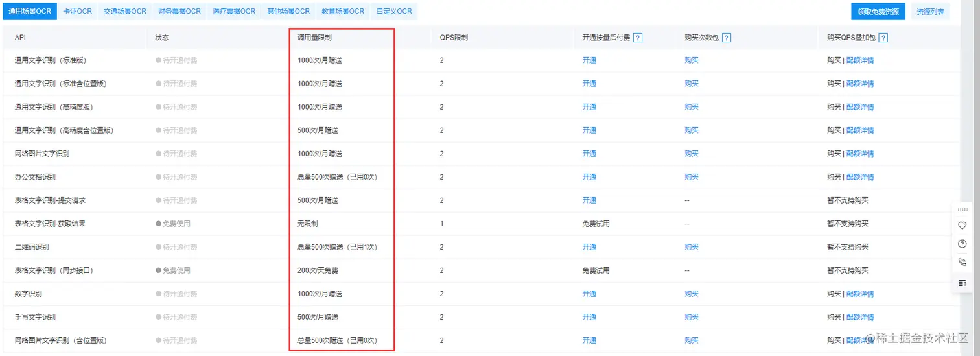Click 购买次数包 link in 数字识别 row
This screenshot has width=980, height=356.
pos(692,294)
